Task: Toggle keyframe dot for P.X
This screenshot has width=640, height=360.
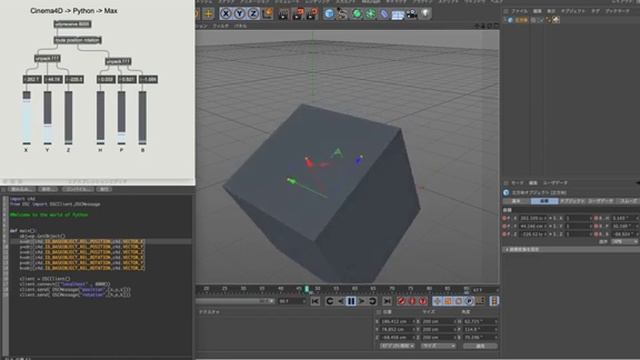Action: pyautogui.click(x=504, y=218)
